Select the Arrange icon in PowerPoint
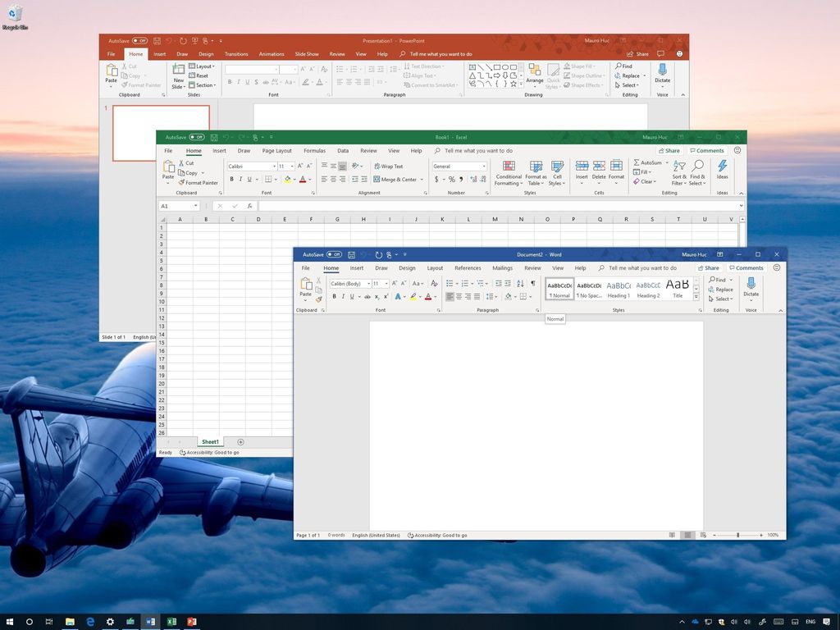 coord(533,75)
